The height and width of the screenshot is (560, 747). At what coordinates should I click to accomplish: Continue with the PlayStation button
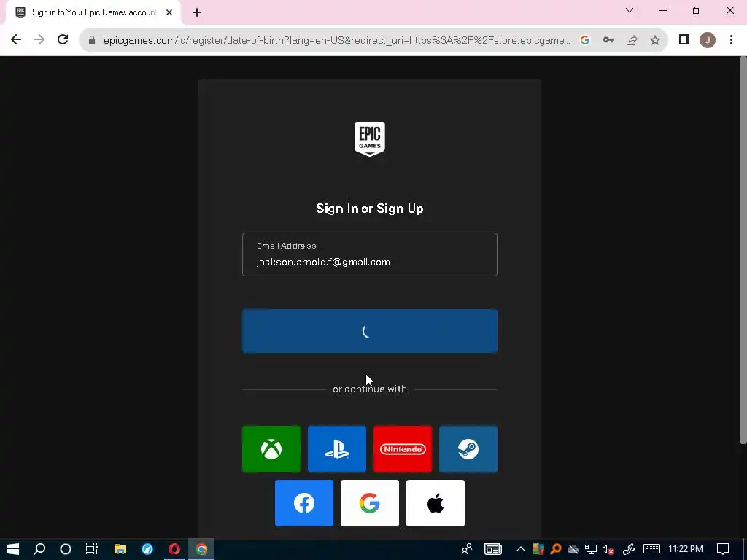click(x=337, y=449)
